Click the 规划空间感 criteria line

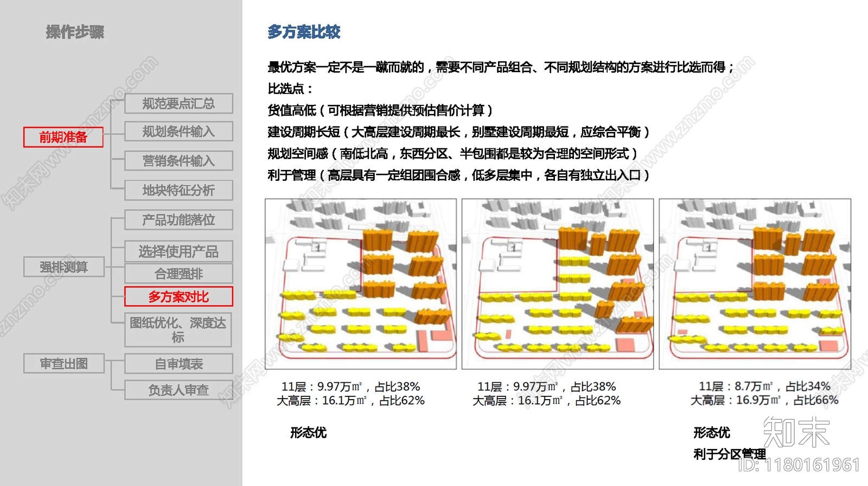pos(453,154)
